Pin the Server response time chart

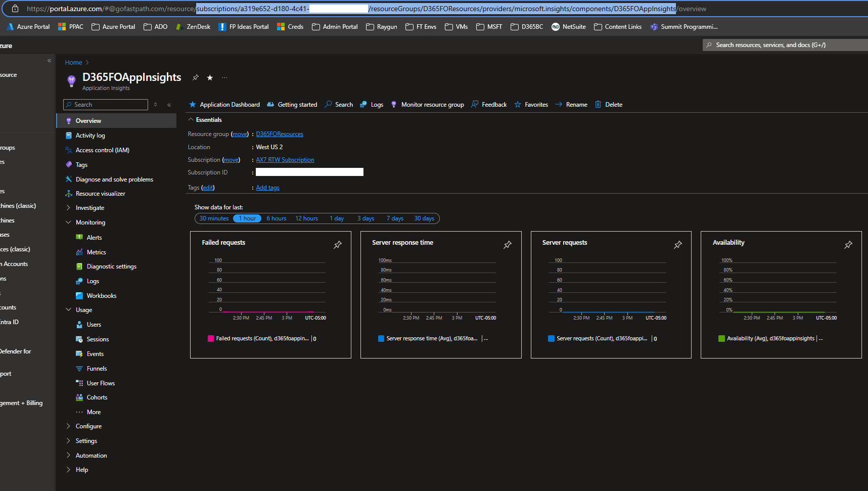[x=508, y=245]
